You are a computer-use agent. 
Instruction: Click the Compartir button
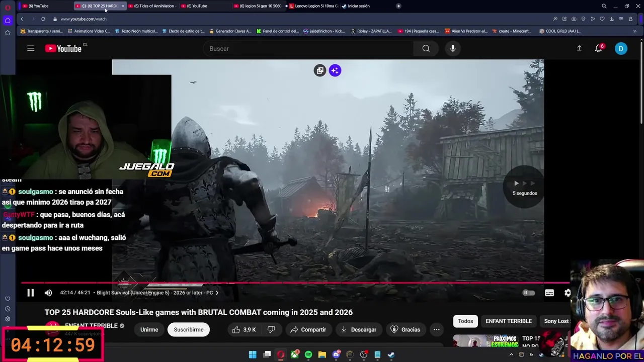[x=308, y=329]
